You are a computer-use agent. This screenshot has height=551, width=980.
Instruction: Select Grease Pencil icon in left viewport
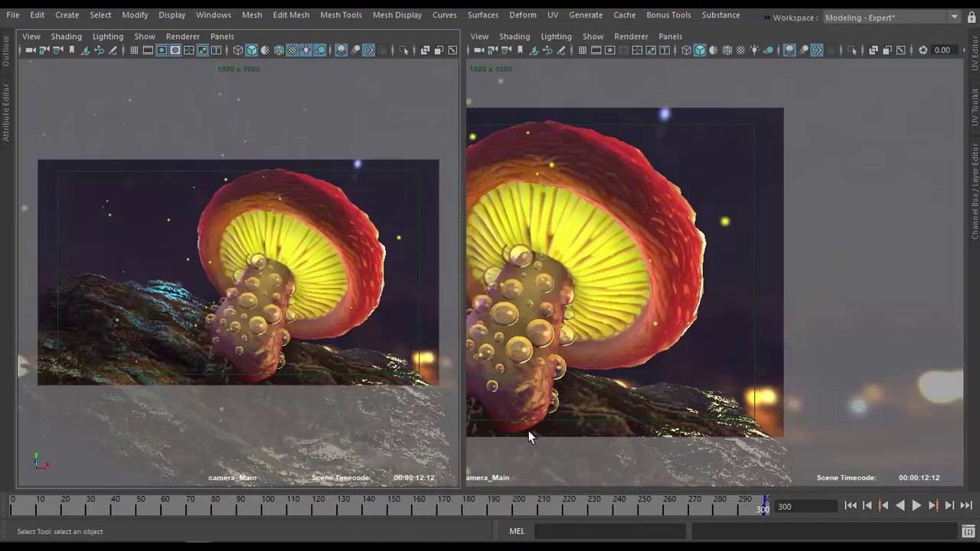click(x=112, y=50)
